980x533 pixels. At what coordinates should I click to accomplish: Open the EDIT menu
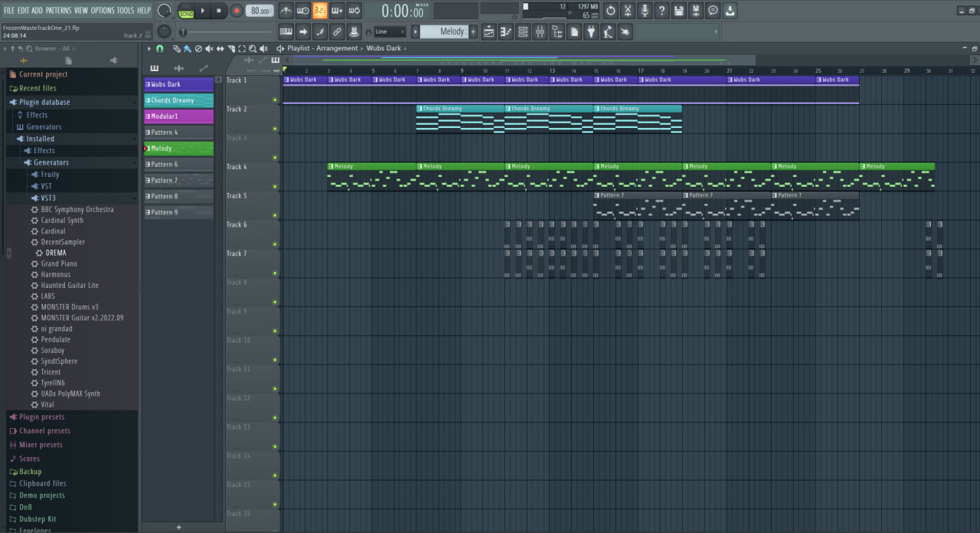[24, 11]
